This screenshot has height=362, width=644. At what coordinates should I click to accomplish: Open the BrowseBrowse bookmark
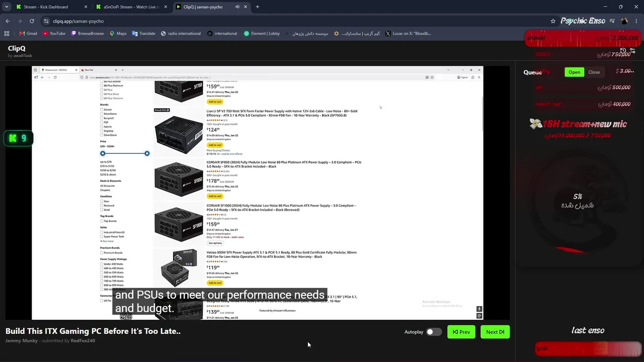pyautogui.click(x=88, y=34)
